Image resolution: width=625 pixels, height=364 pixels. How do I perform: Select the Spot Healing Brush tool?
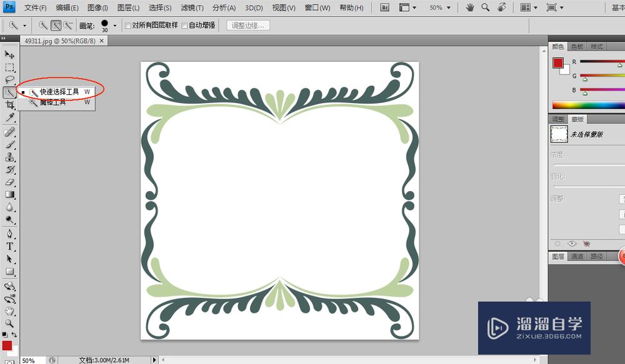(x=9, y=132)
